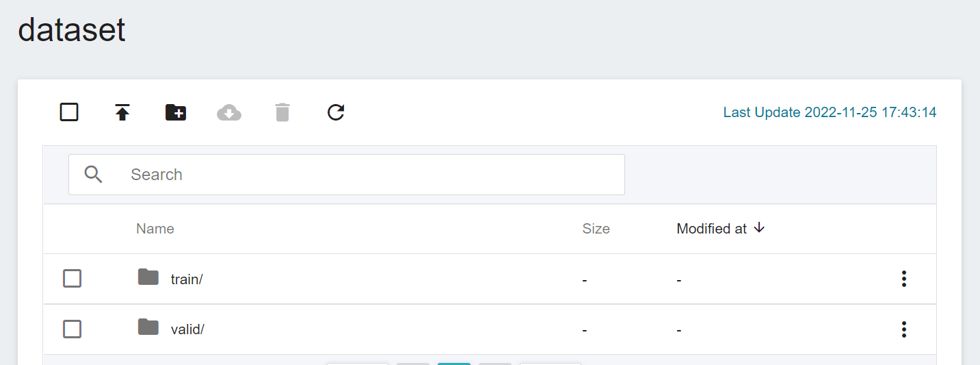Screen dimensions: 980x365
Task: Sort by the Size column header
Action: [596, 229]
